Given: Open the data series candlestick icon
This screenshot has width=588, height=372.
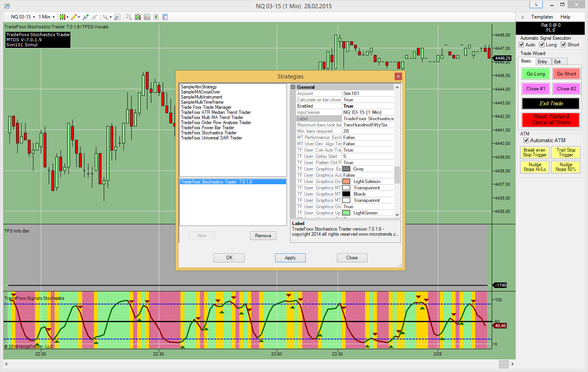Looking at the screenshot, I should pyautogui.click(x=138, y=17).
